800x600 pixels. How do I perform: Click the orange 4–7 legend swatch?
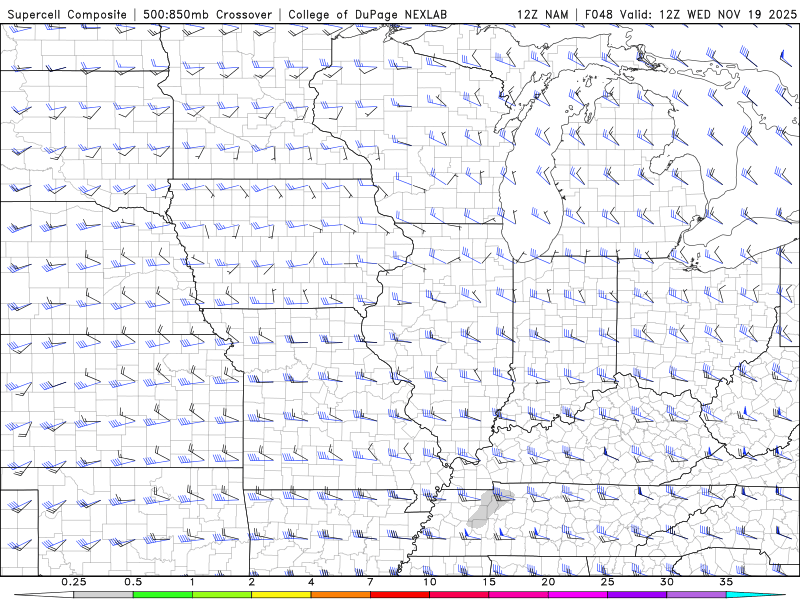[340, 595]
